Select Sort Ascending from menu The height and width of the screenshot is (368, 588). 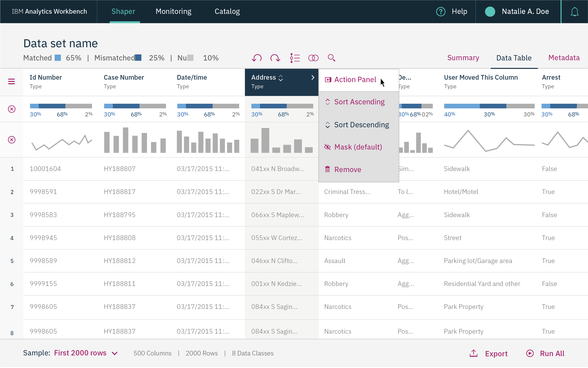coord(359,102)
